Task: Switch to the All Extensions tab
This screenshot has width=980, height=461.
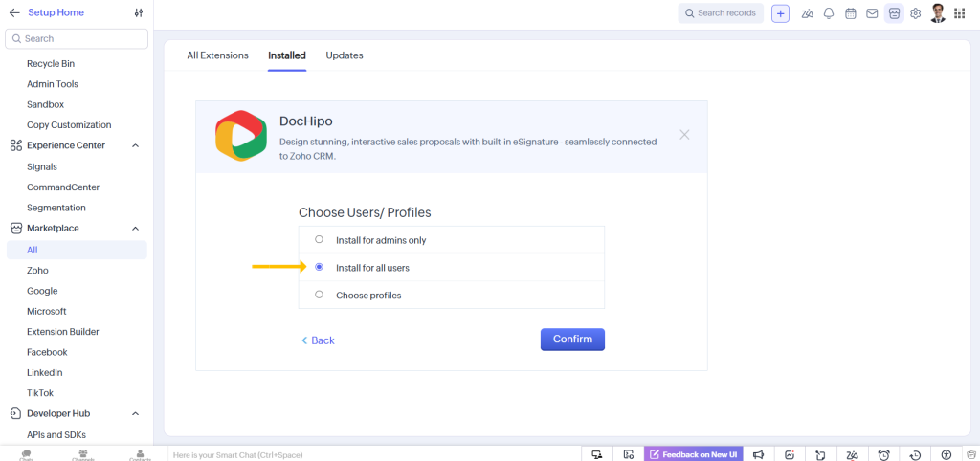Action: [x=217, y=55]
